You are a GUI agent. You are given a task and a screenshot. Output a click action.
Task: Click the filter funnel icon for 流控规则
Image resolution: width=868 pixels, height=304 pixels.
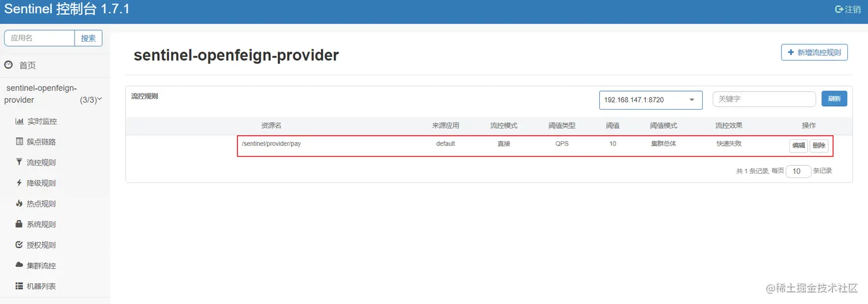(19, 162)
